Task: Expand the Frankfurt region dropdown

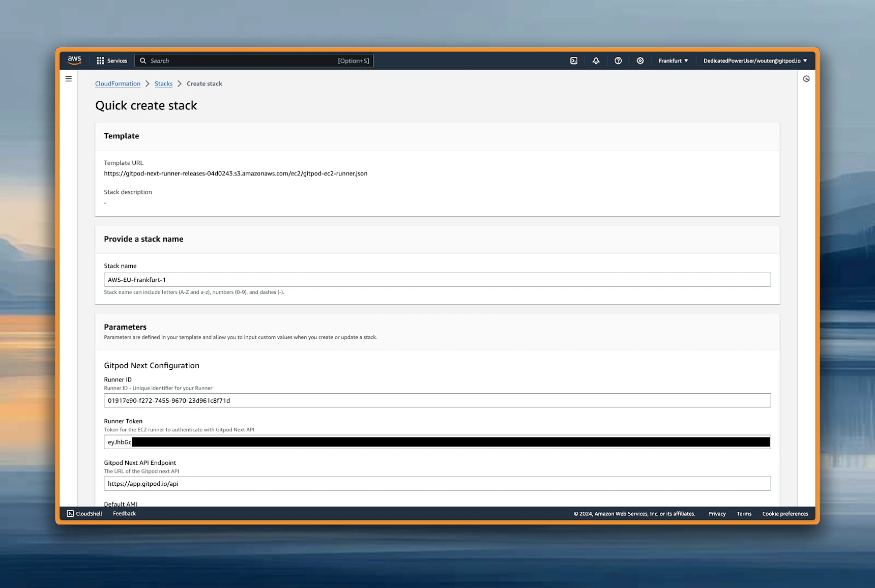Action: 673,61
